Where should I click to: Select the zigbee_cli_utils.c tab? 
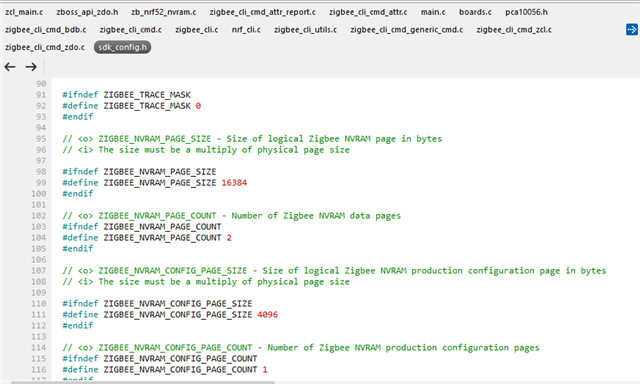click(x=305, y=30)
